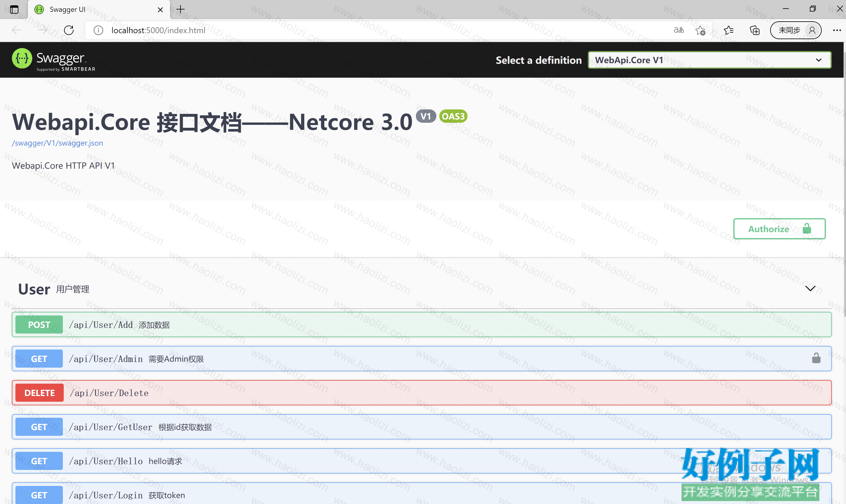This screenshot has height=504, width=846.
Task: Click 'Webapi.Core HTTP API V1' description text
Action: click(x=63, y=166)
